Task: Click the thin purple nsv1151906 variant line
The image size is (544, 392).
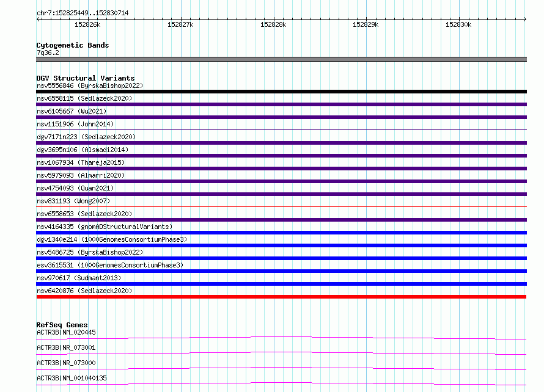Action: (x=281, y=129)
